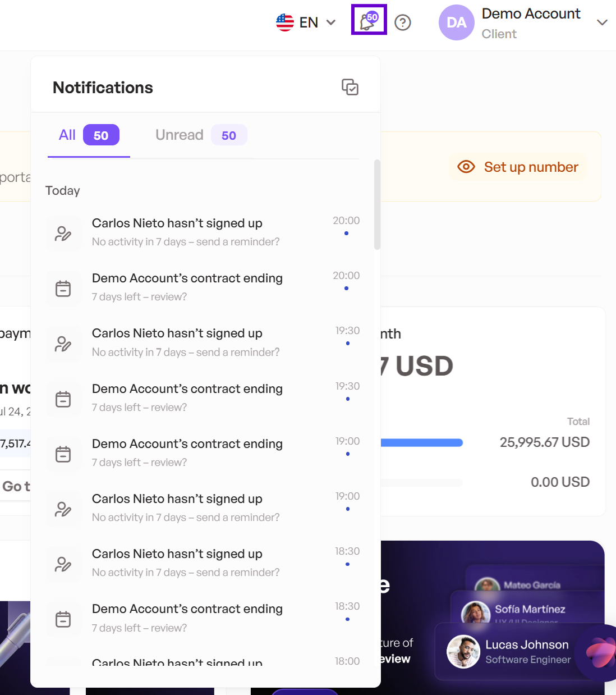Open the help question mark icon
Screen dimensions: 616x695
[x=403, y=22]
